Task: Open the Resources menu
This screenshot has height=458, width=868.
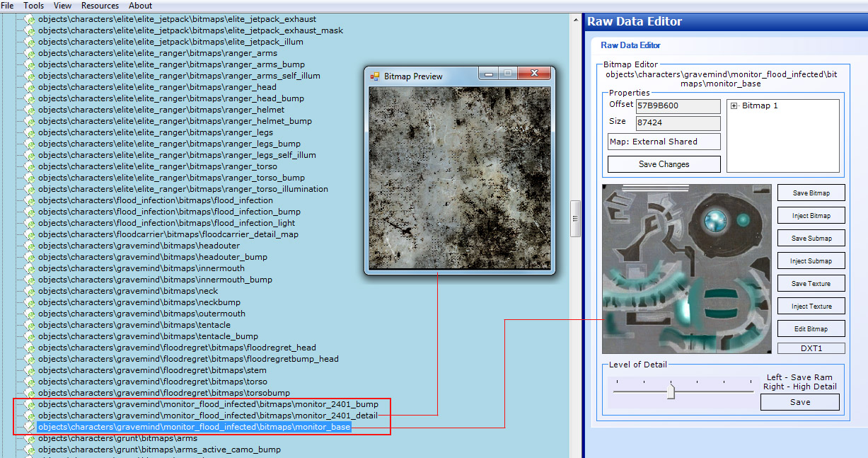Action: pyautogui.click(x=100, y=6)
